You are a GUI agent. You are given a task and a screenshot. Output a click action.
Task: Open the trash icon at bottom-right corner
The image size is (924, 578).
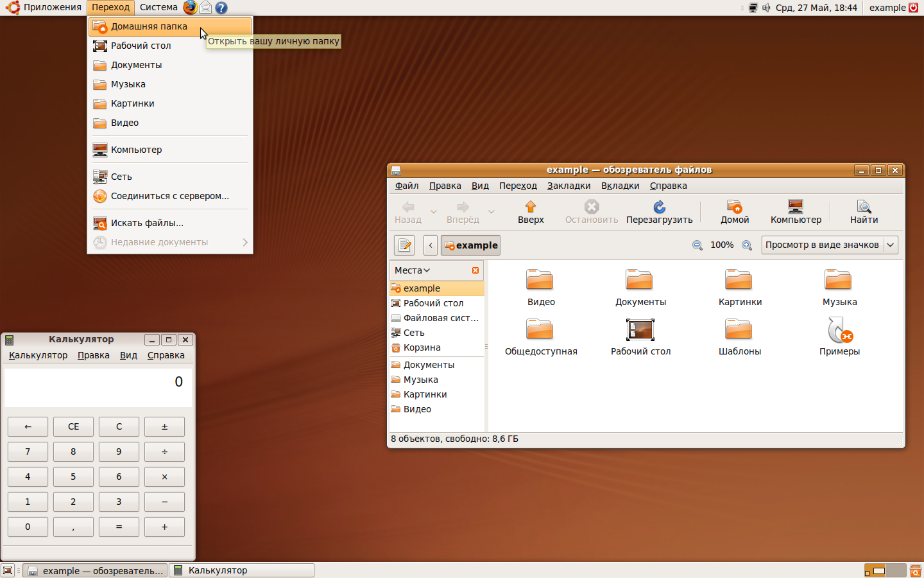pyautogui.click(x=915, y=570)
